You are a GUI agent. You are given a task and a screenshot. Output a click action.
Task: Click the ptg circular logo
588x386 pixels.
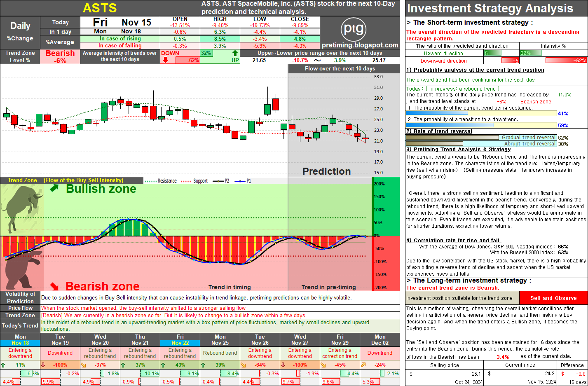(354, 29)
